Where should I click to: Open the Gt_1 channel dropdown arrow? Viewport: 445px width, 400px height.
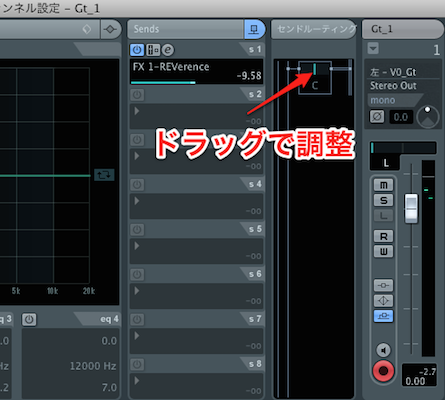point(373,49)
